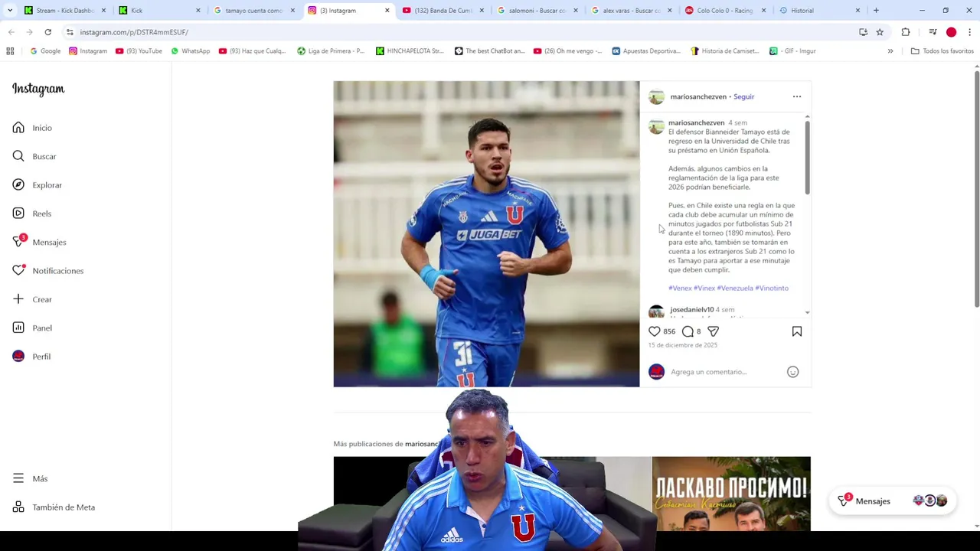This screenshot has width=980, height=551.
Task: Share the post with the paper plane icon
Action: pyautogui.click(x=713, y=331)
